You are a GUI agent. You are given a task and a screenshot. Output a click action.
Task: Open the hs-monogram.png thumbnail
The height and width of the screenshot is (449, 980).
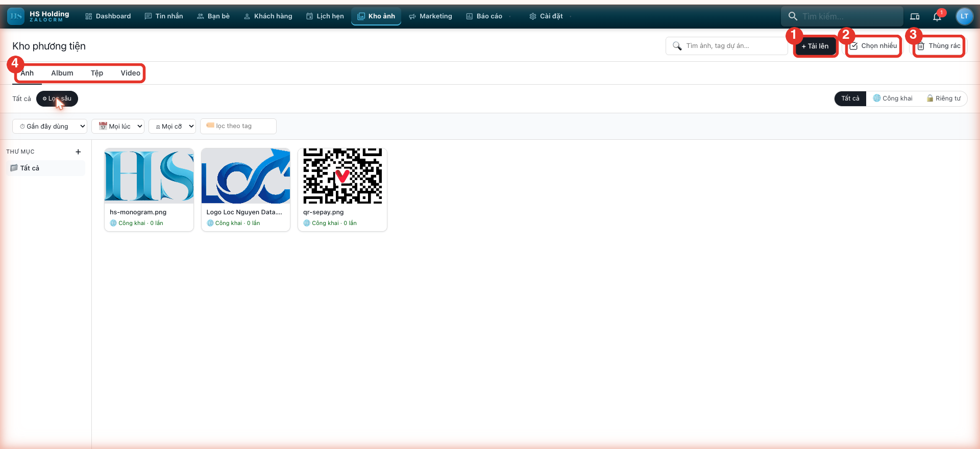(149, 176)
